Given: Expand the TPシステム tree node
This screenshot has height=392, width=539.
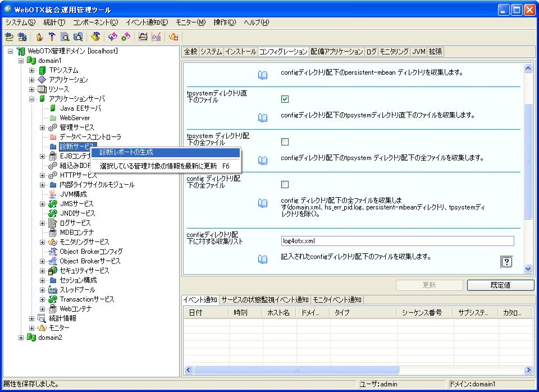Looking at the screenshot, I should [32, 70].
